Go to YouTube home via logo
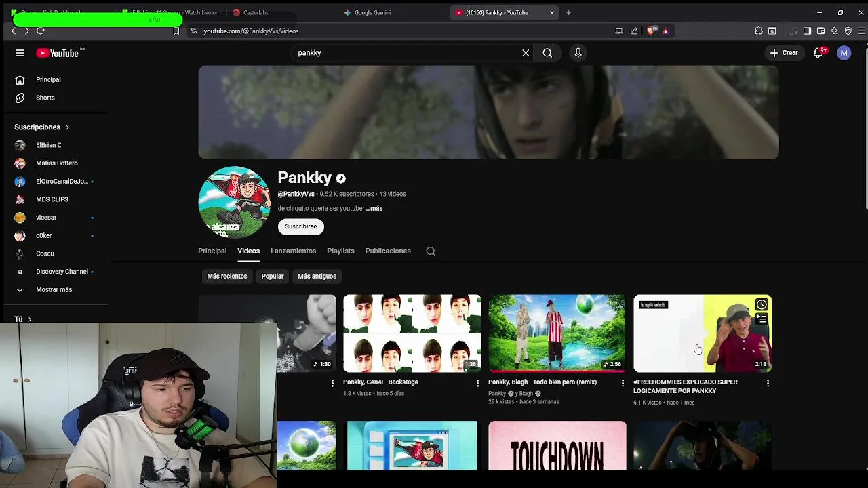 click(x=58, y=53)
